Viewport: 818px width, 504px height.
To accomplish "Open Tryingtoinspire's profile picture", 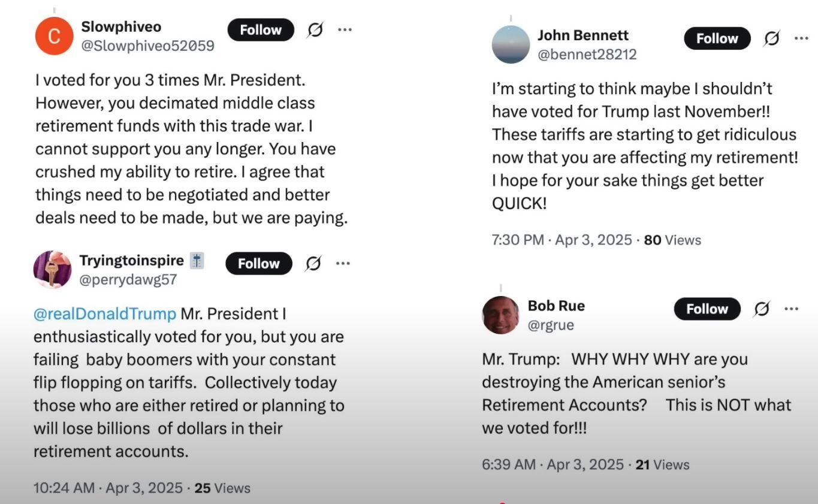I will point(52,270).
